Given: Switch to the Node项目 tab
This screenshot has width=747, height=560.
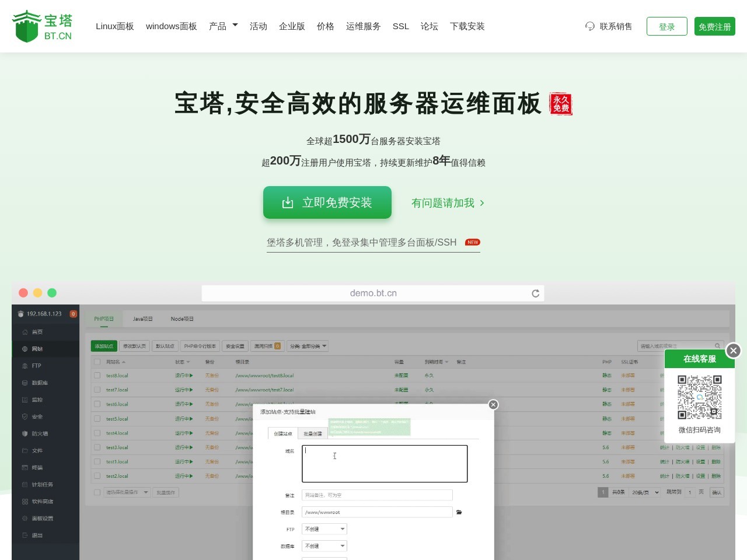Looking at the screenshot, I should coord(182,319).
